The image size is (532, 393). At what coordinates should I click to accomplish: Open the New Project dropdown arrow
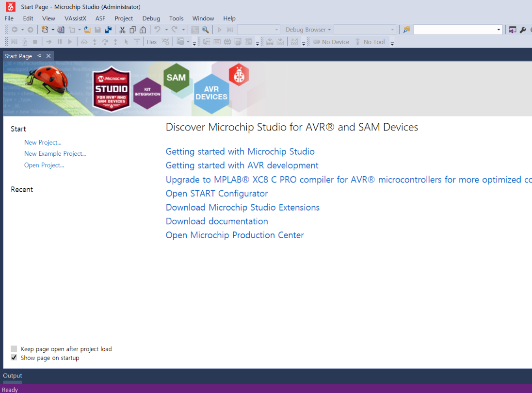(x=52, y=30)
